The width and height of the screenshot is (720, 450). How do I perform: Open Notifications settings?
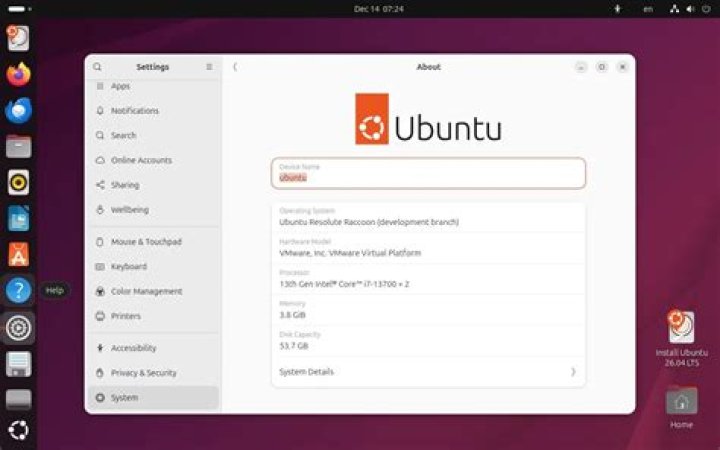click(153, 111)
